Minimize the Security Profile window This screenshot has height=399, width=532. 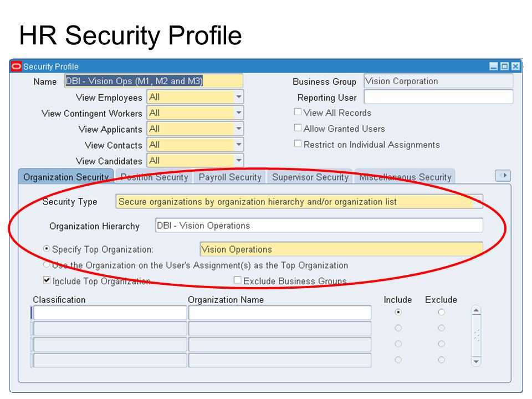click(494, 66)
